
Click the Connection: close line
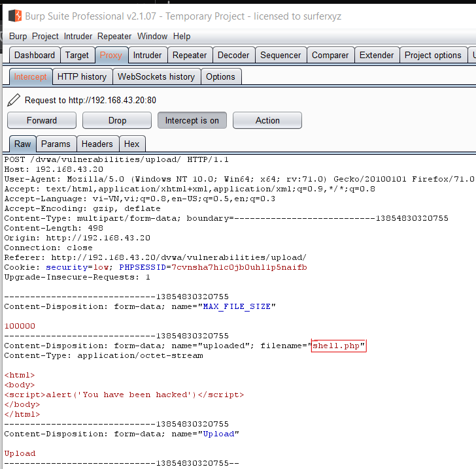pos(48,248)
